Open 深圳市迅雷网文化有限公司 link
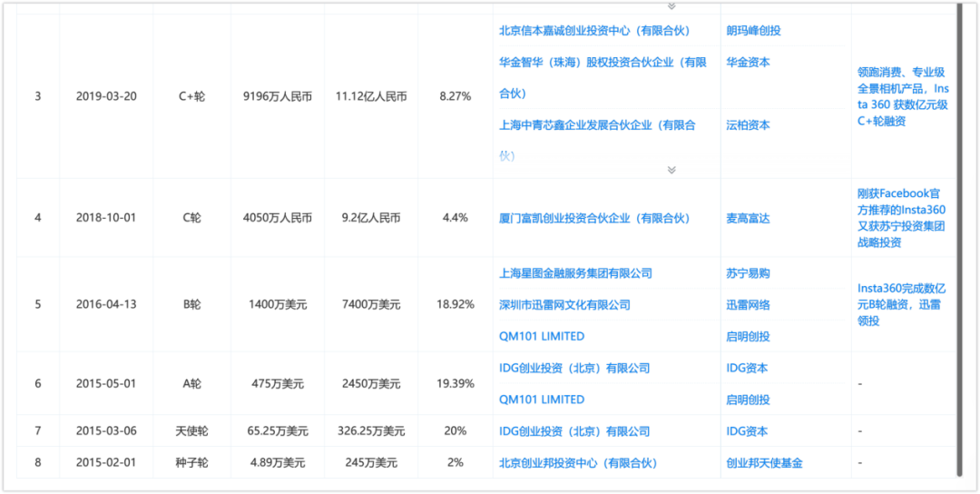The width and height of the screenshot is (980, 494). click(x=565, y=304)
